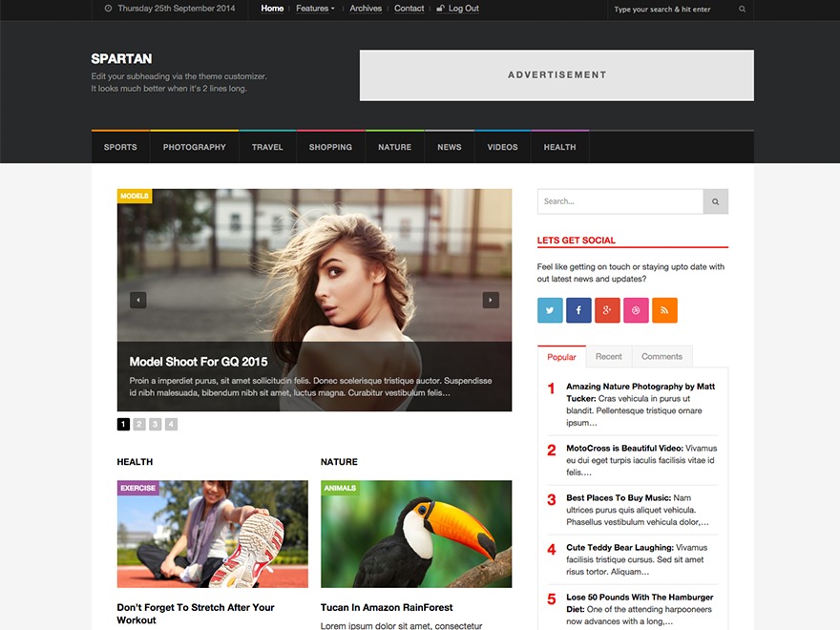Open the Shopping category

pyautogui.click(x=330, y=147)
